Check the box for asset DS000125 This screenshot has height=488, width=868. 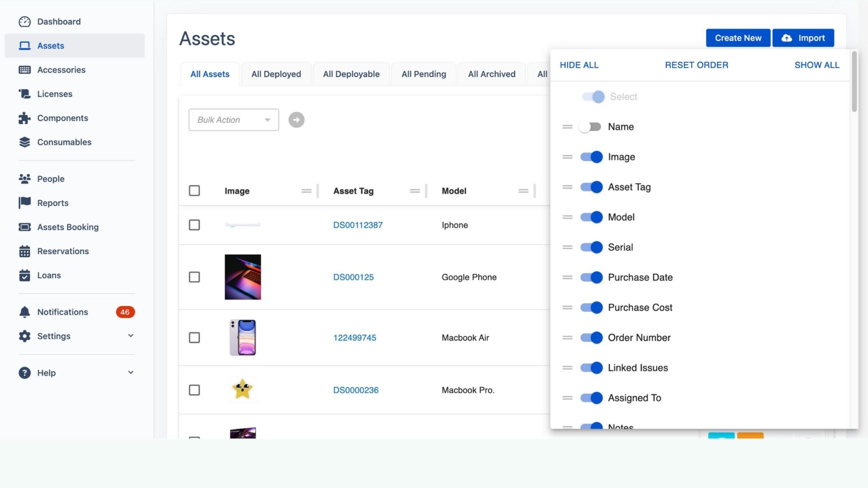(x=194, y=277)
